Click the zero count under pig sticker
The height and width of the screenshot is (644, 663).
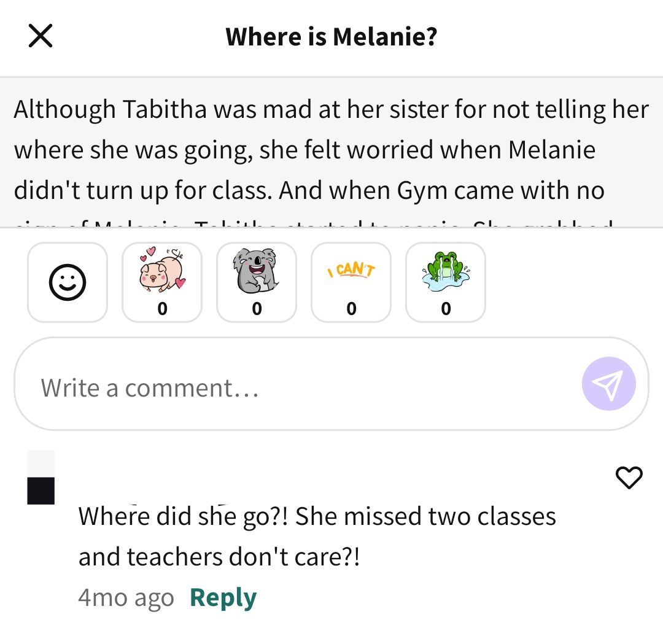(162, 309)
